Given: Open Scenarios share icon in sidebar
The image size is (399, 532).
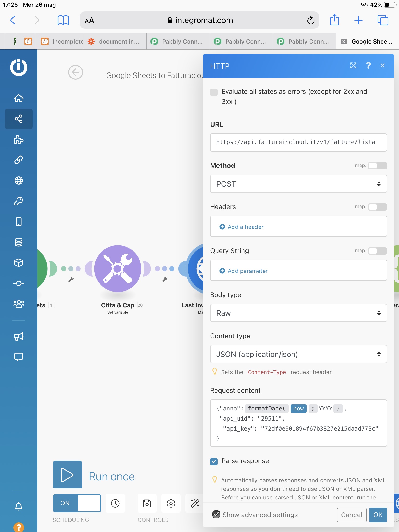Looking at the screenshot, I should [x=18, y=119].
